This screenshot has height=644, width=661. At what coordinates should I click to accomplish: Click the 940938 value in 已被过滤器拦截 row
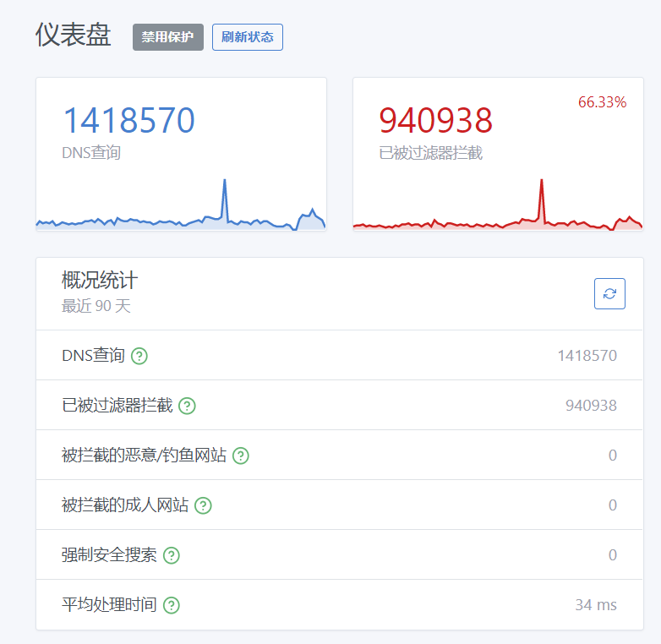coord(591,406)
